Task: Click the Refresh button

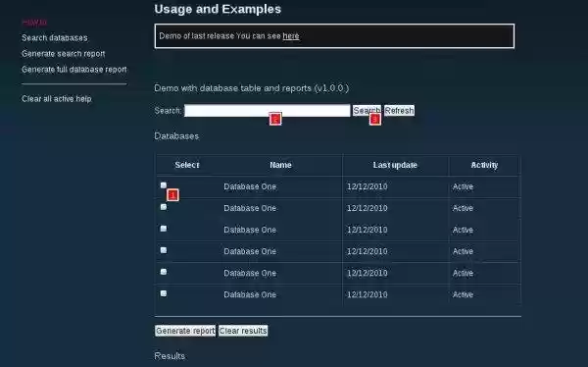Action: pos(400,111)
